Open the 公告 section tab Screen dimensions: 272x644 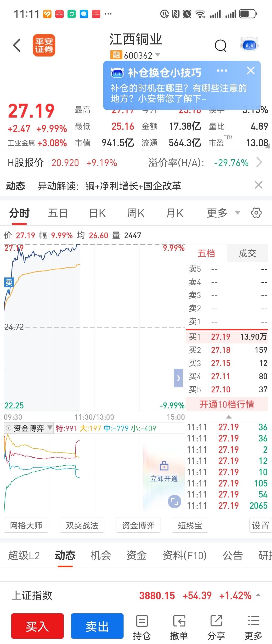[x=233, y=555]
